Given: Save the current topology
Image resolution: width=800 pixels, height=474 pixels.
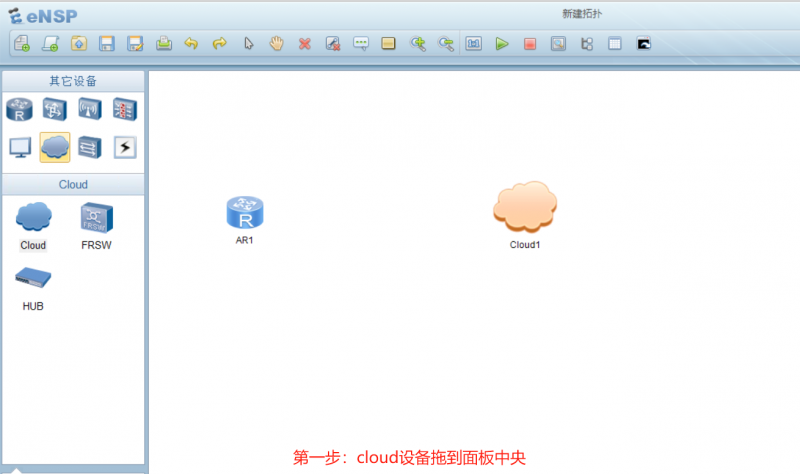Looking at the screenshot, I should click(x=107, y=44).
